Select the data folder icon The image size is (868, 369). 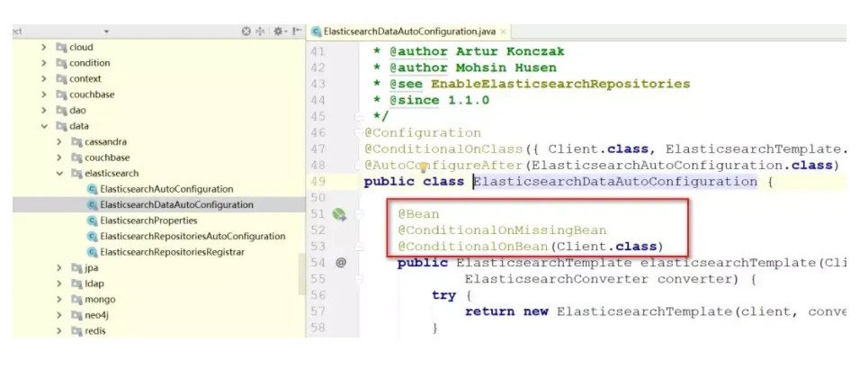click(x=61, y=126)
